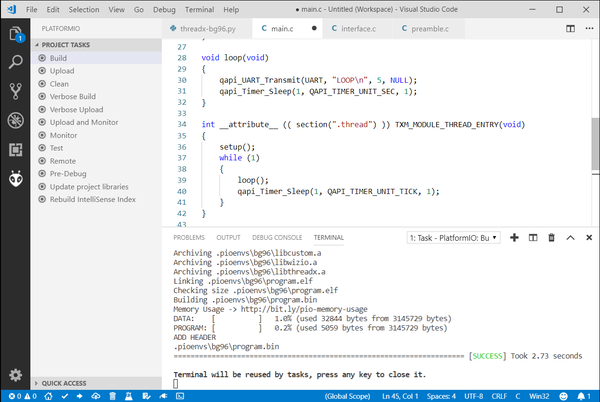Run the Test task
This screenshot has width=600, height=402.
click(x=96, y=148)
